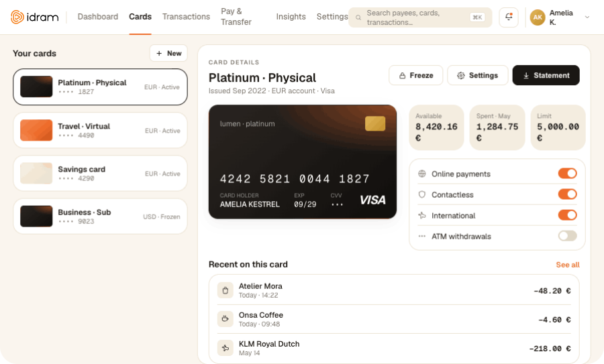604x364 pixels.
Task: Select Travel · Virtual card row
Action: click(100, 131)
